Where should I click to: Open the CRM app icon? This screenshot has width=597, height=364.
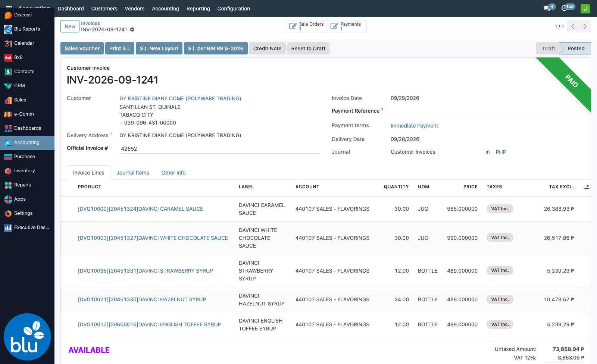8,86
